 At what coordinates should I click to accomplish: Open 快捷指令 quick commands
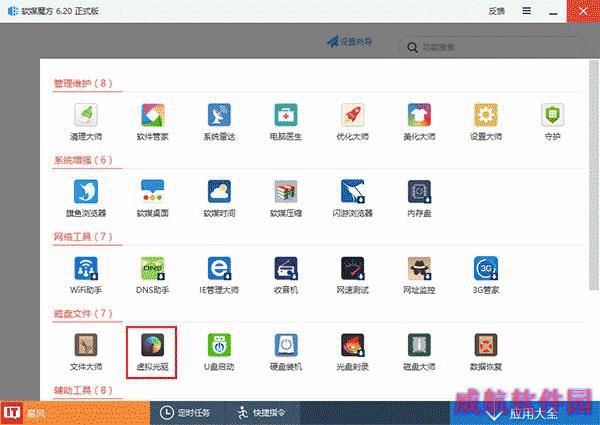(261, 413)
